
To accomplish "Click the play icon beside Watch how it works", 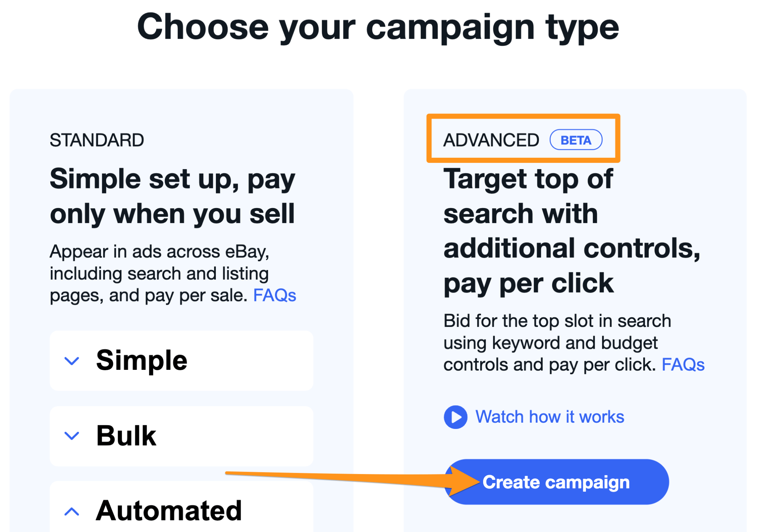I will pyautogui.click(x=455, y=417).
